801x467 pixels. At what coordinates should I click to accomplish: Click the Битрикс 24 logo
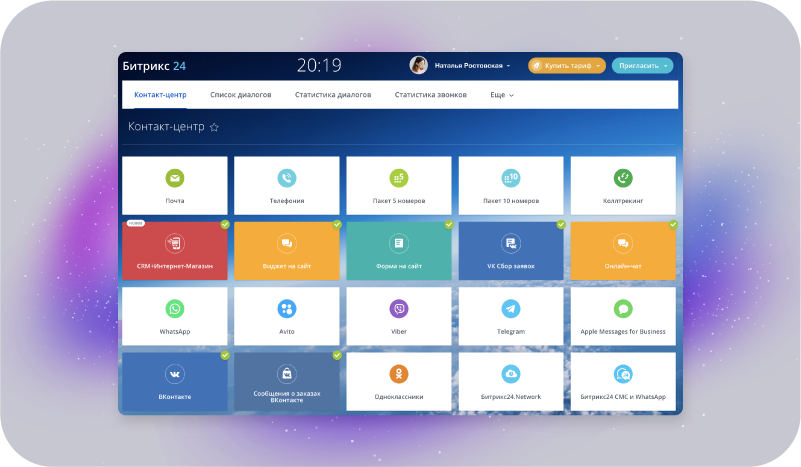[154, 66]
